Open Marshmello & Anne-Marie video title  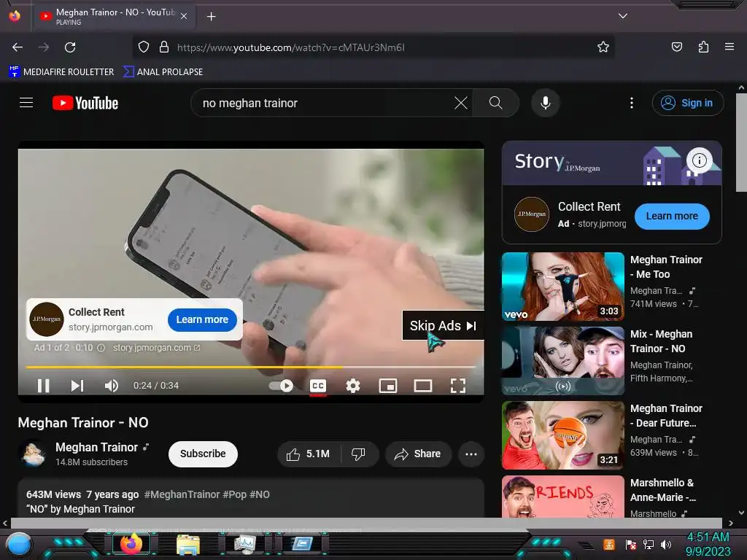[662, 490]
